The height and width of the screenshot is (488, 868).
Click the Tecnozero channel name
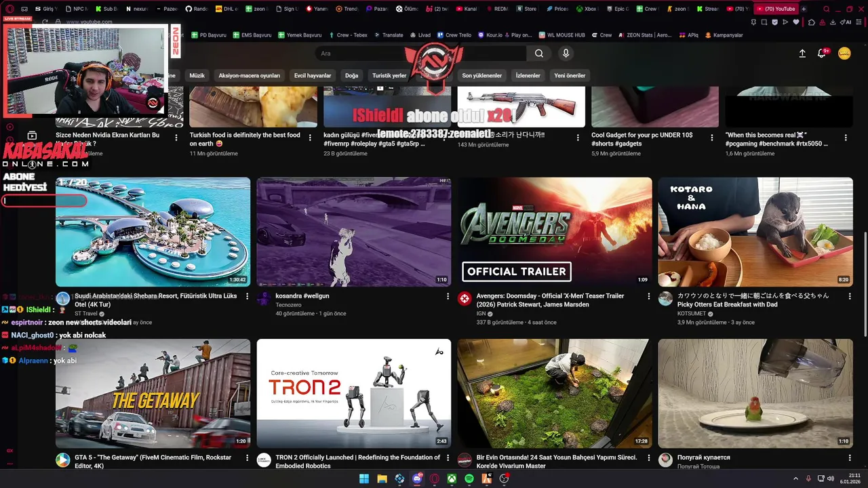coord(288,305)
